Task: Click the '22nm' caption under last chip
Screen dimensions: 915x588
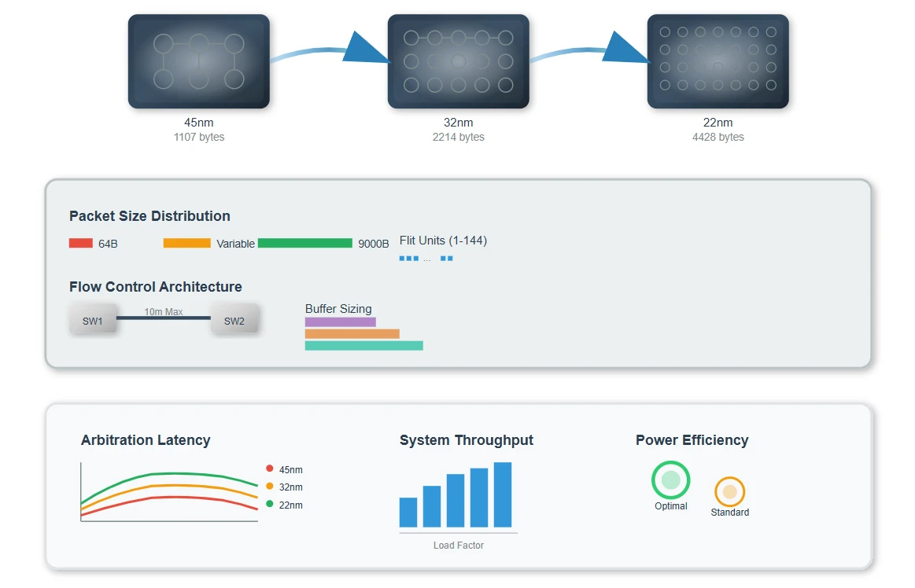Action: 718,123
